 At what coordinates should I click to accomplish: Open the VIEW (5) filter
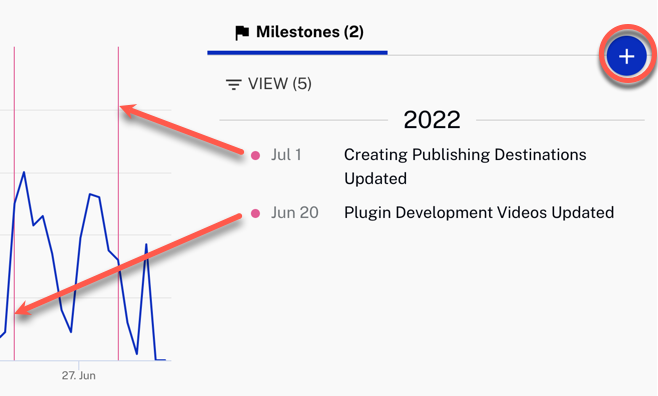coord(269,84)
